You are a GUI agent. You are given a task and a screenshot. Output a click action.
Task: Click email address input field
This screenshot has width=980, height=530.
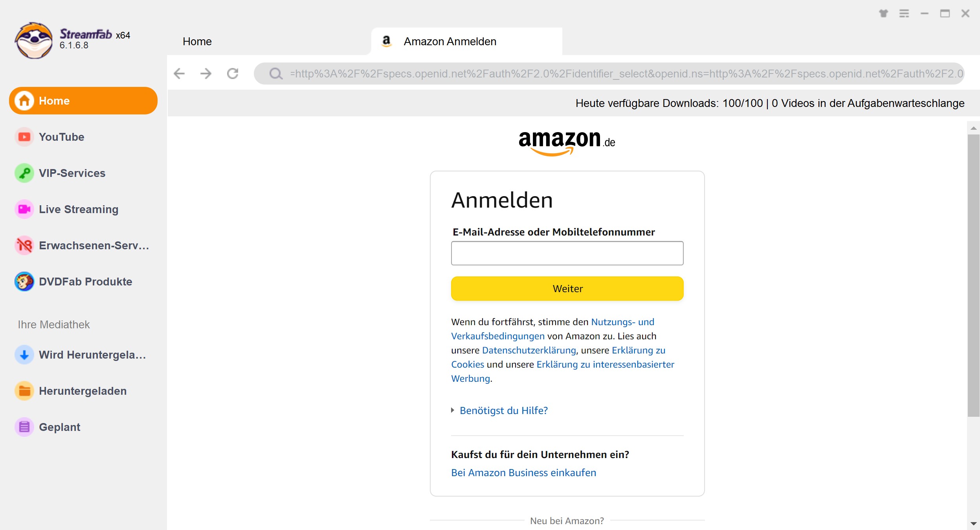(x=567, y=252)
